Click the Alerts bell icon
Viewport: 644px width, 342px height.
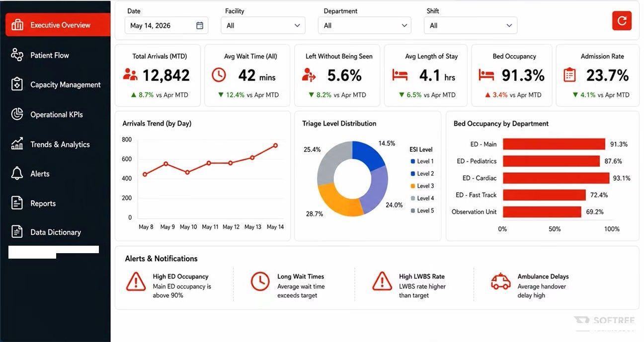tap(17, 174)
